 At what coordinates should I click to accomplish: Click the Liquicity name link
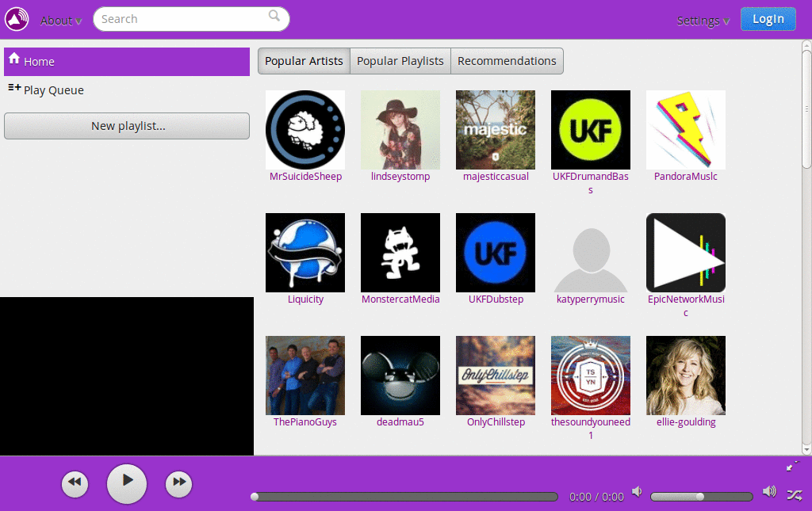tap(305, 299)
